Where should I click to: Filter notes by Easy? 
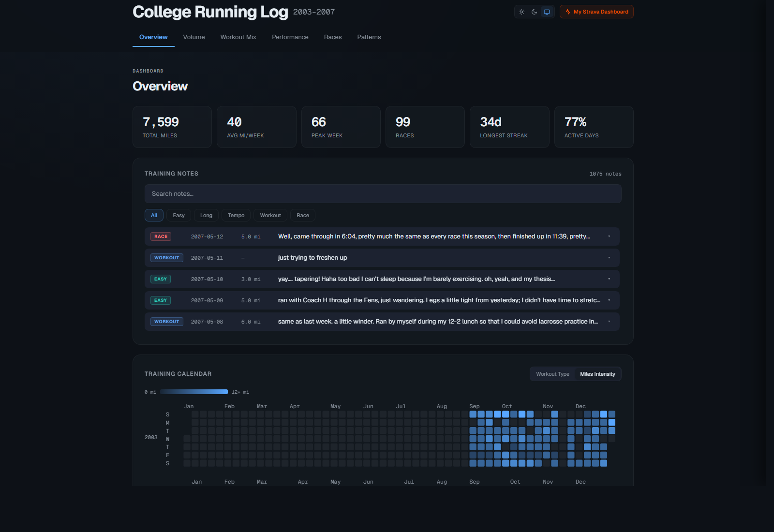coord(179,215)
